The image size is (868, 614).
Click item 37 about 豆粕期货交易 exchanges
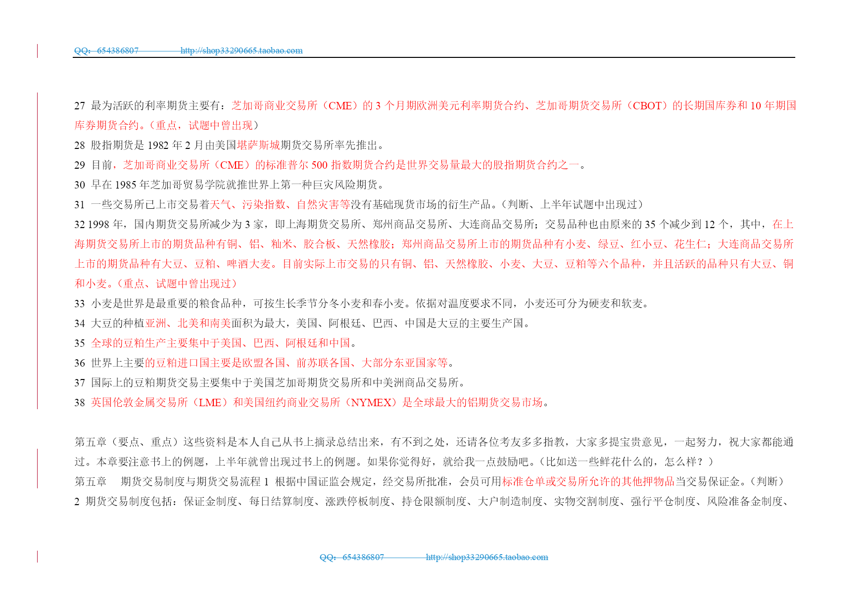click(270, 382)
